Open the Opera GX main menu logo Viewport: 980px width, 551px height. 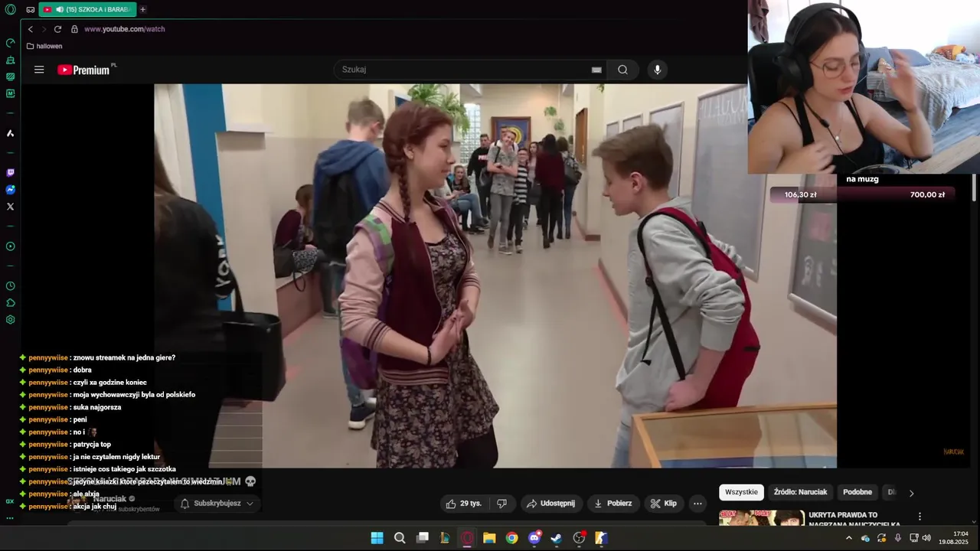10,9
